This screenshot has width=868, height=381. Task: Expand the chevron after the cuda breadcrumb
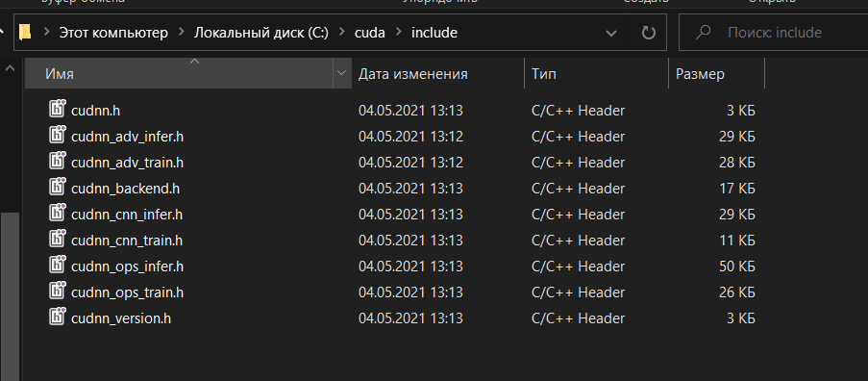(398, 33)
